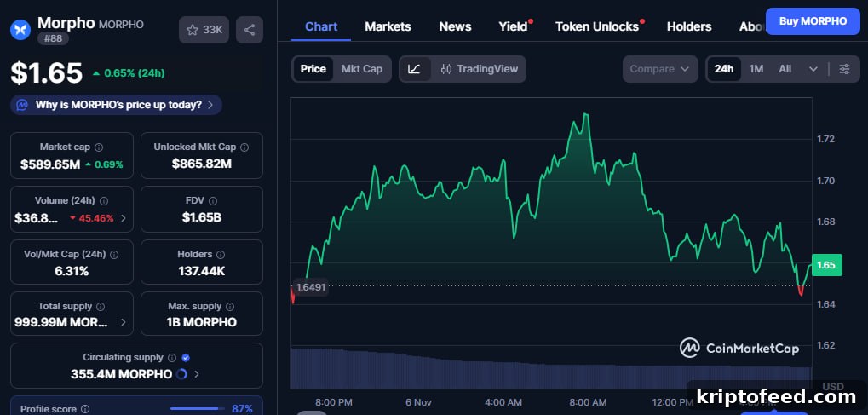Screen dimensions: 868x415
Task: Show info tooltip for Unlocked Mkt Cap
Action: pyautogui.click(x=244, y=147)
